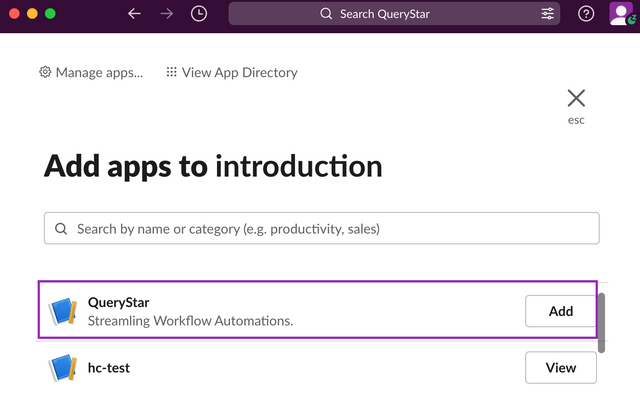
Task: Go forward using the right arrow
Action: click(x=166, y=14)
